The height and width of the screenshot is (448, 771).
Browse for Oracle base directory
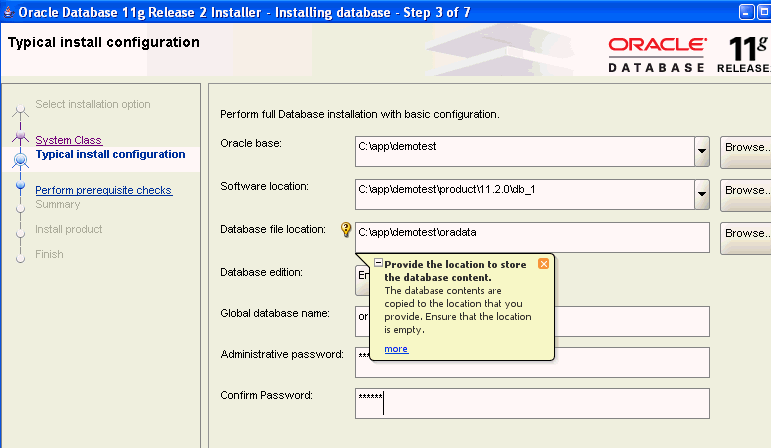pos(746,152)
